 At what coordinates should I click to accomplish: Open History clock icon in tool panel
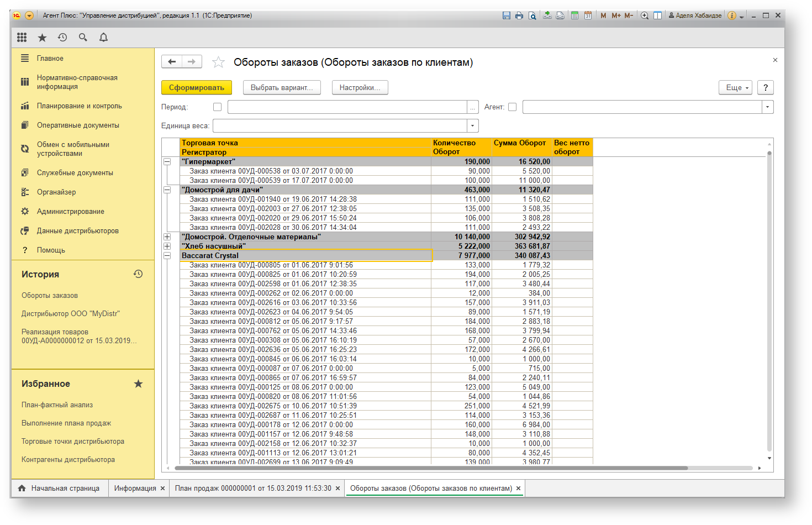pyautogui.click(x=62, y=37)
